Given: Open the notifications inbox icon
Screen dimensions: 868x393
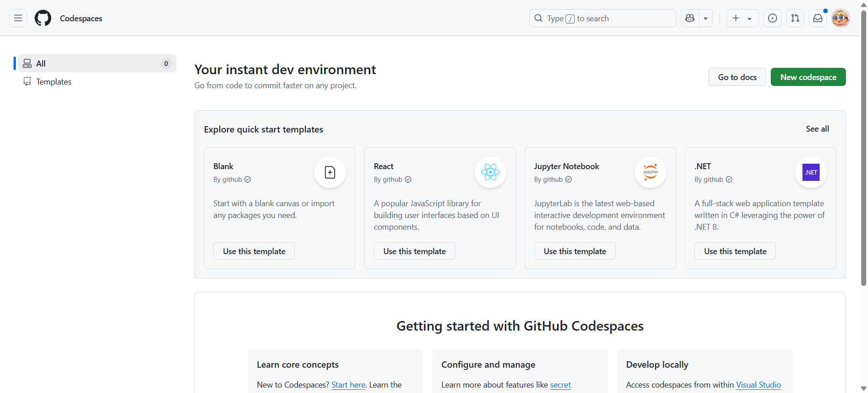Looking at the screenshot, I should pyautogui.click(x=818, y=18).
